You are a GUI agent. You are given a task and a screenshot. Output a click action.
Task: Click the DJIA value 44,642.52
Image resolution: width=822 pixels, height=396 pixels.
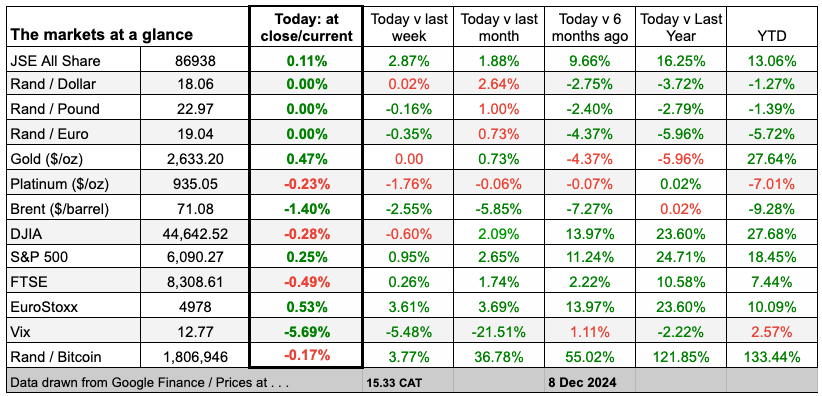pyautogui.click(x=194, y=233)
